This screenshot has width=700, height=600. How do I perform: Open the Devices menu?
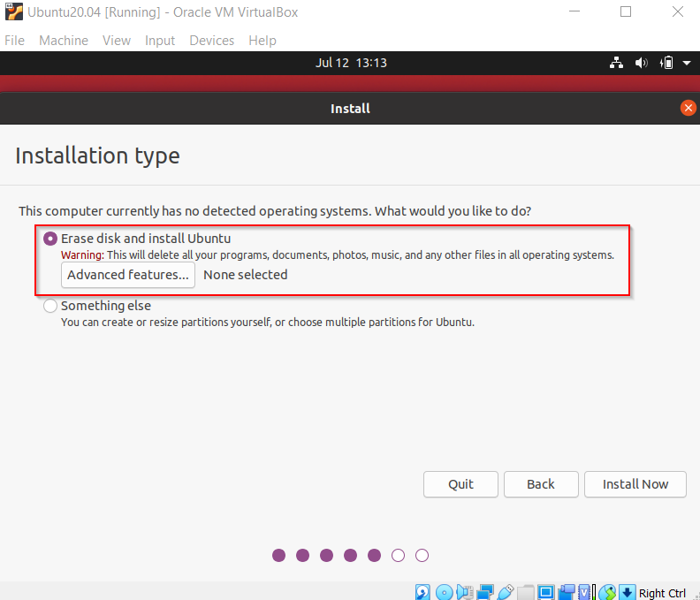212,41
